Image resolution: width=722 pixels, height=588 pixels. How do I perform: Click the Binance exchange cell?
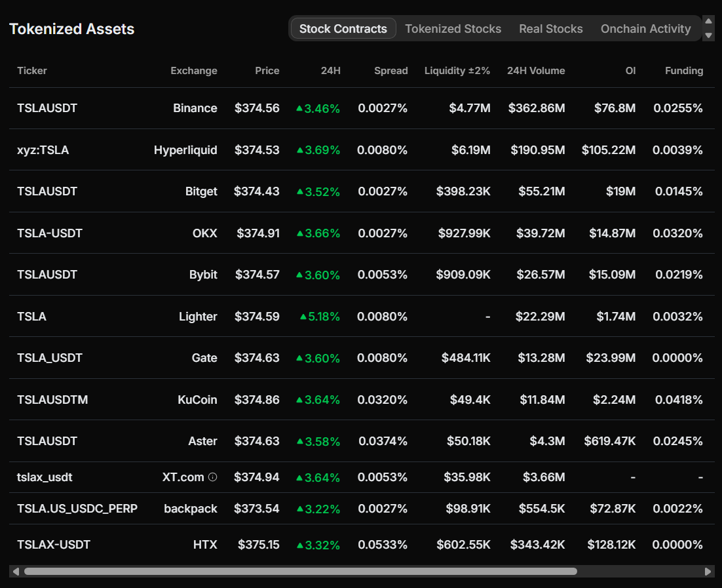click(195, 108)
